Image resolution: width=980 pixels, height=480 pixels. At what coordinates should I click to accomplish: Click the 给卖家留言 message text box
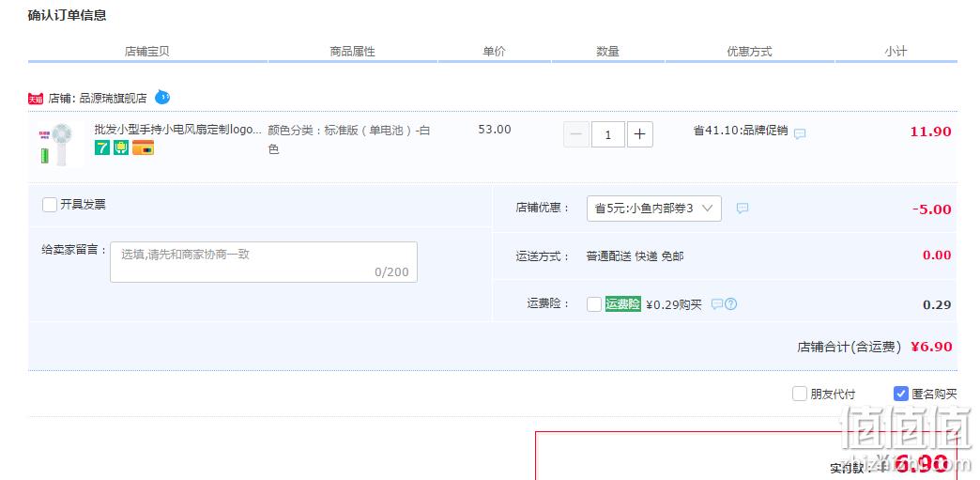(x=264, y=261)
